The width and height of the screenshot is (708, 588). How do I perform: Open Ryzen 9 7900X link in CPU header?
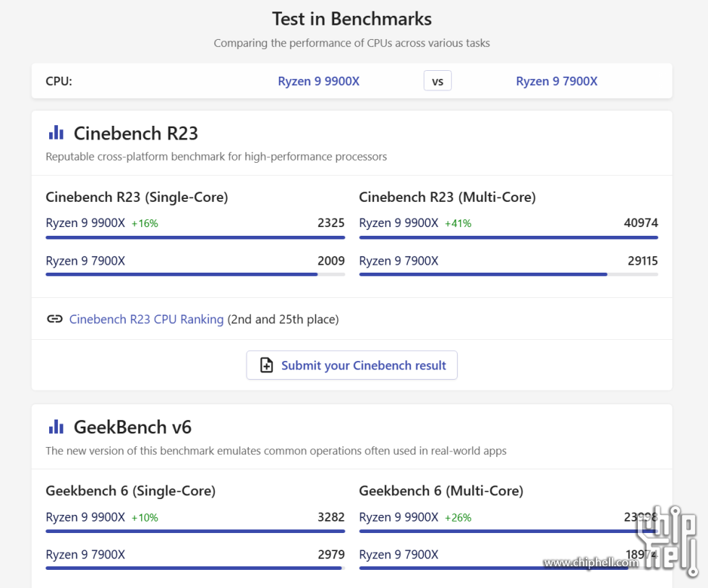coord(556,81)
